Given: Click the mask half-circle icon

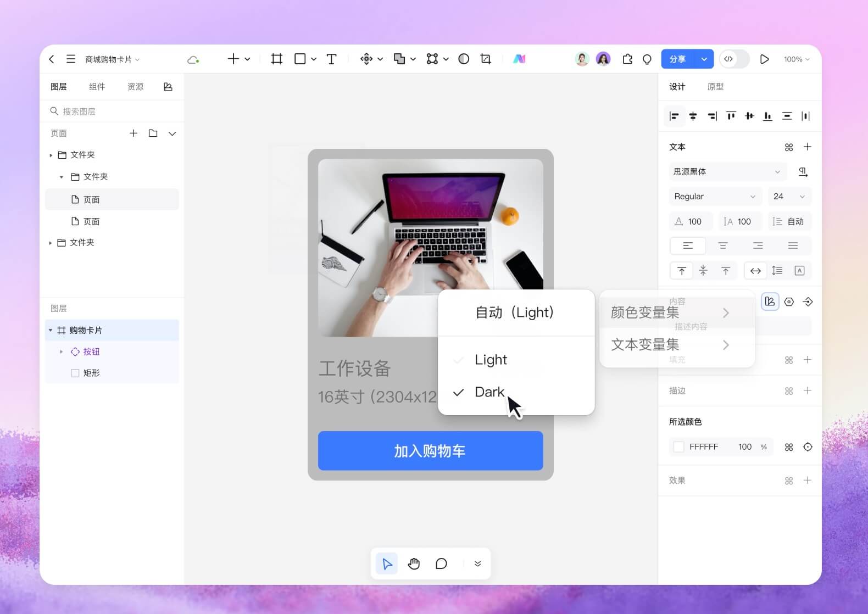Looking at the screenshot, I should (464, 59).
